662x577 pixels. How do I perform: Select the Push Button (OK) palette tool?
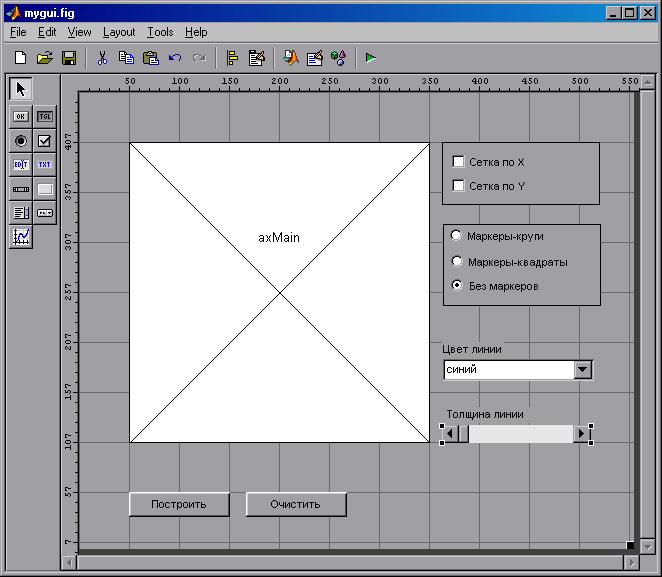click(21, 116)
